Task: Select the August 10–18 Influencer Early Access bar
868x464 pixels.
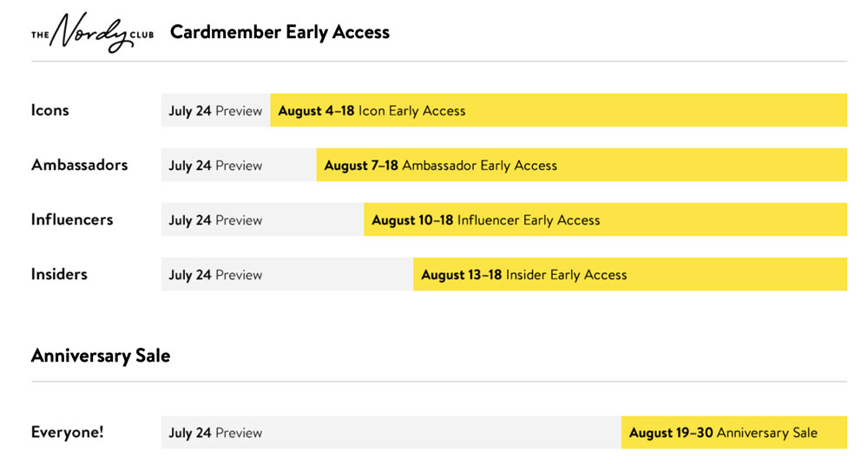Action: tap(605, 219)
